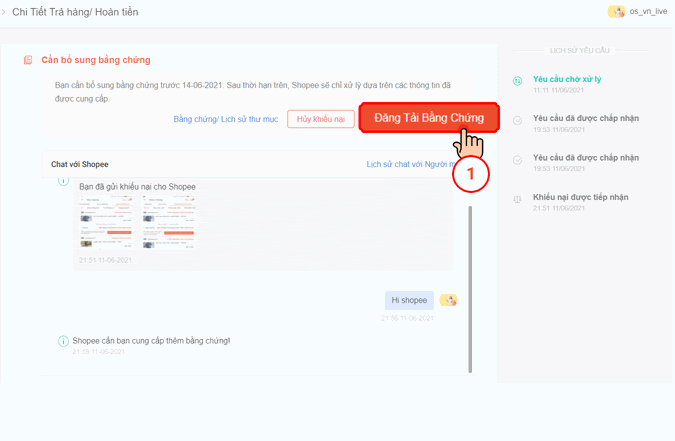Click the scales icon for Khiếu nại được tiếp nhận
675x441 pixels.
[517, 199]
